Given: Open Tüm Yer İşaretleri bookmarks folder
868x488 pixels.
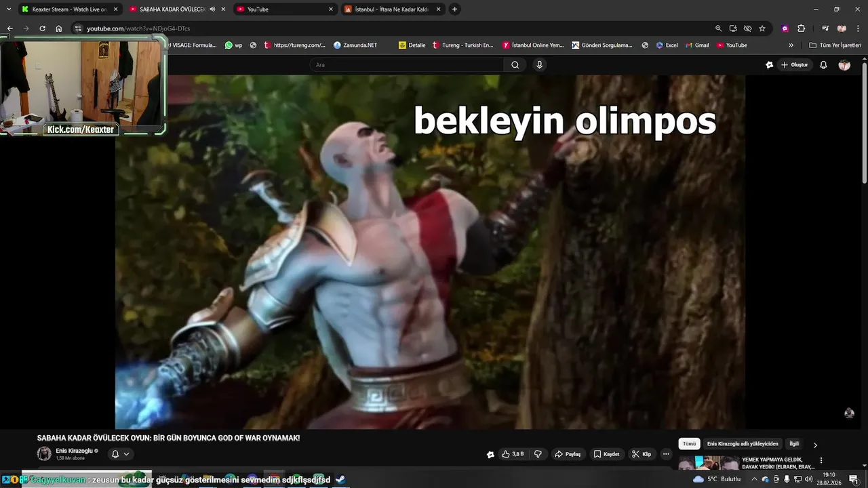Looking at the screenshot, I should (x=835, y=45).
